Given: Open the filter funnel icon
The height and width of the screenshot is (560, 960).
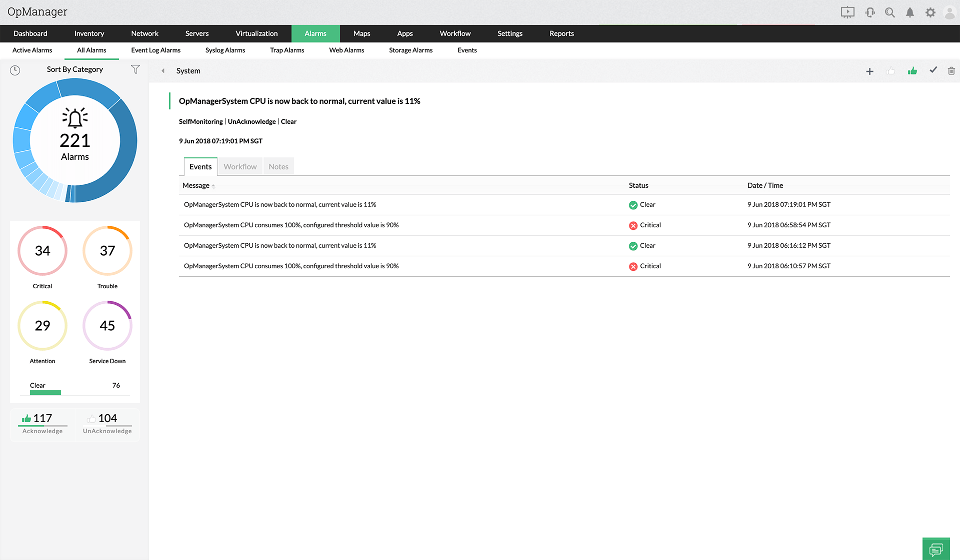Looking at the screenshot, I should (135, 69).
